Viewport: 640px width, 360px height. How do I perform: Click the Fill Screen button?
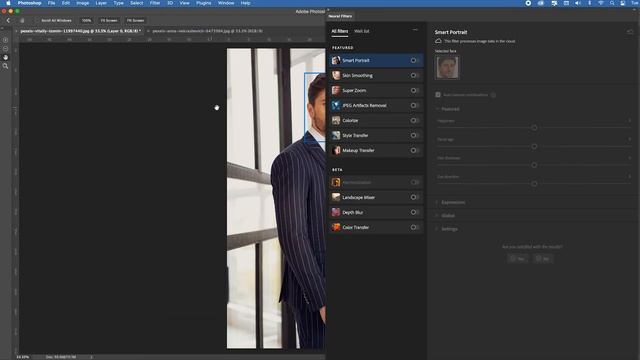pos(135,20)
